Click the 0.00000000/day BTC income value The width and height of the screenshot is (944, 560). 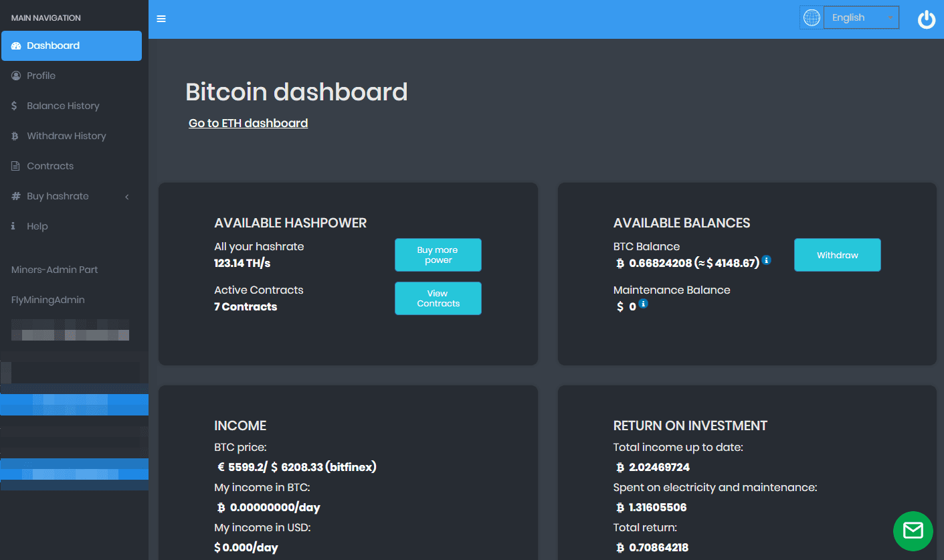tap(268, 507)
